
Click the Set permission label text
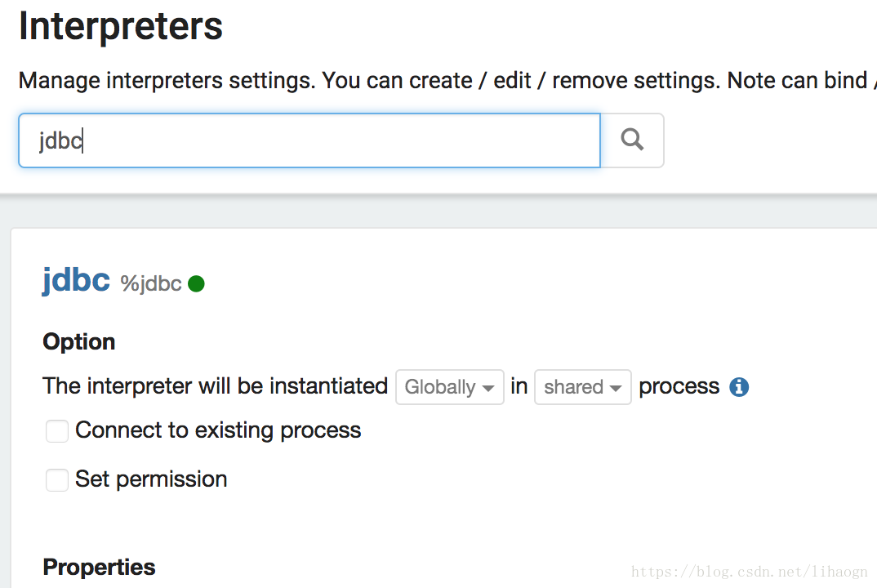pyautogui.click(x=151, y=479)
